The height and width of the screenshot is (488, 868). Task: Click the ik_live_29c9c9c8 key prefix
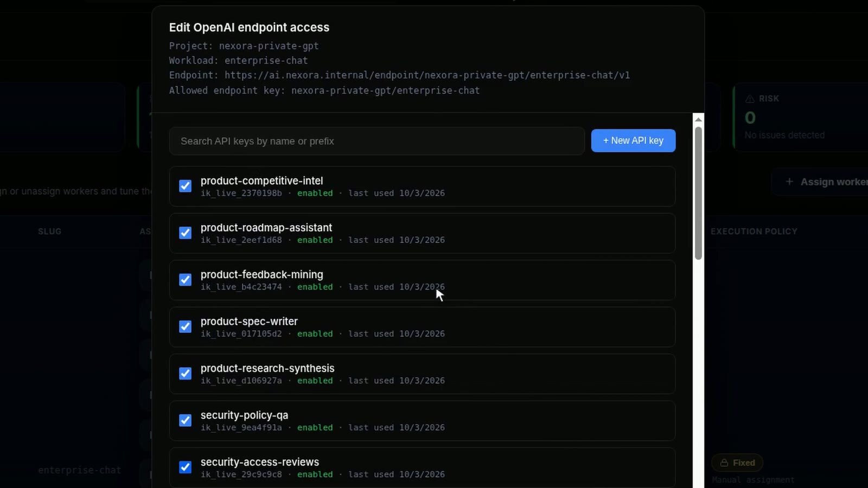[x=241, y=474]
